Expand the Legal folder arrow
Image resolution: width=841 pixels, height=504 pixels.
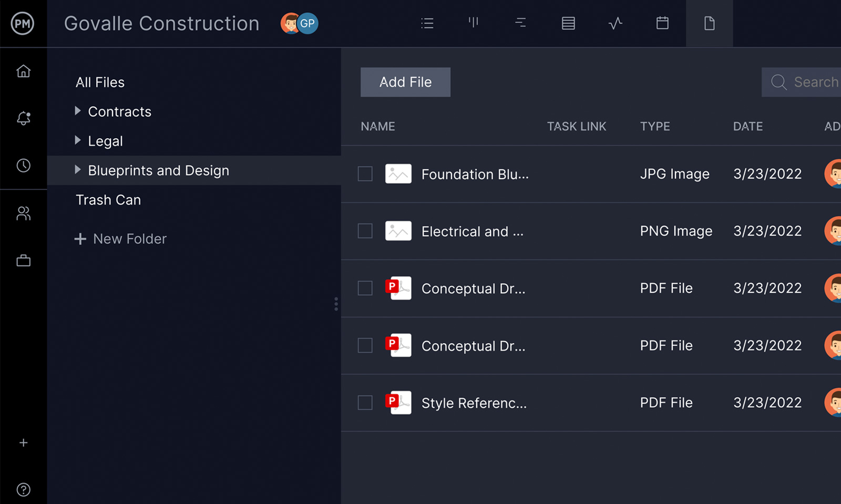(78, 140)
